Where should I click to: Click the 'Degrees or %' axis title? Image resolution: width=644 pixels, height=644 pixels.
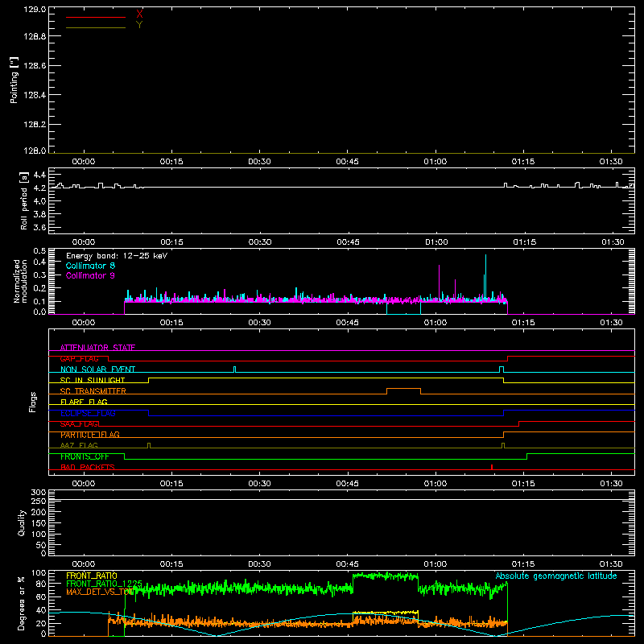[x=22, y=603]
